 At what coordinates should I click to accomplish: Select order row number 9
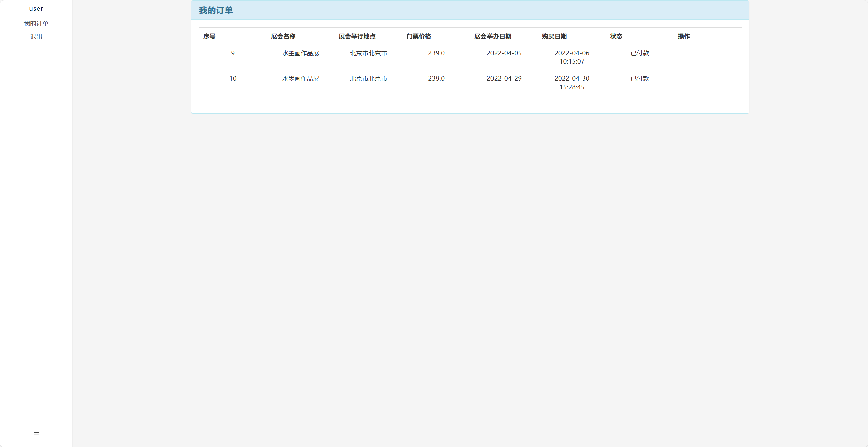tap(233, 53)
